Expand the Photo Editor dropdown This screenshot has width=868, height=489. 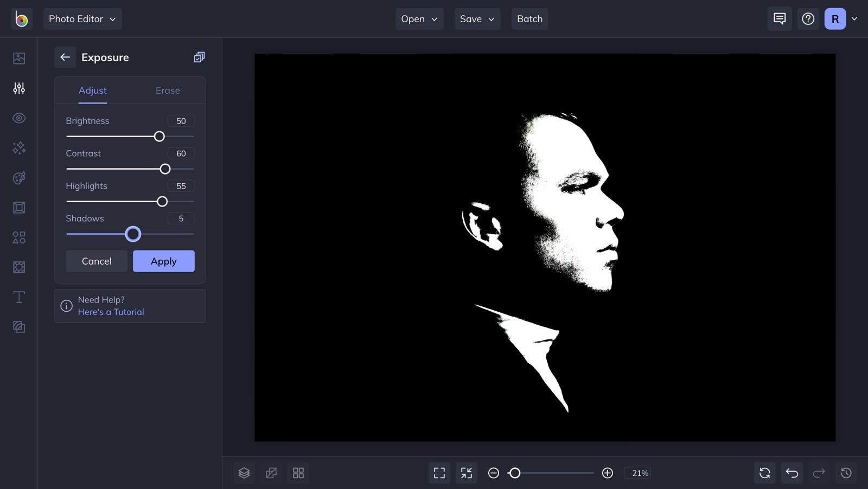82,19
